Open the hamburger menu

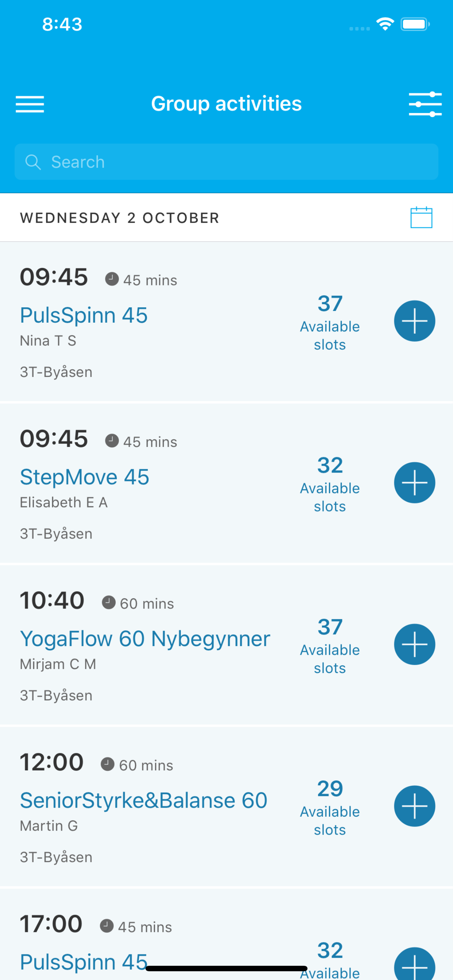click(x=30, y=104)
